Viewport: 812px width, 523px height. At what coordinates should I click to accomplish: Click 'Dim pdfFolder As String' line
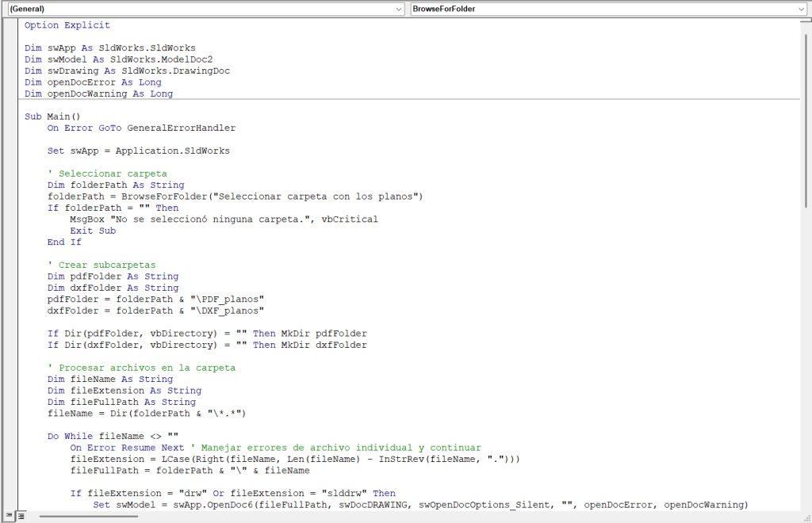[x=113, y=276]
